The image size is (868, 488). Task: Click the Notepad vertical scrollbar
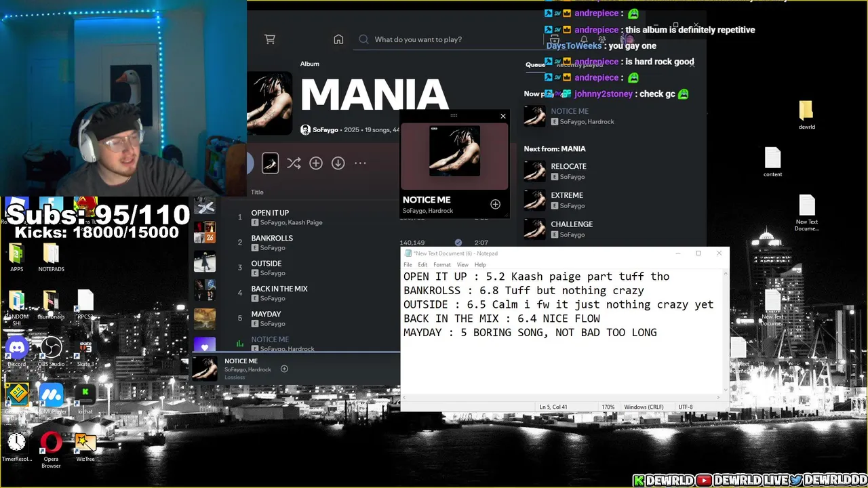(726, 331)
